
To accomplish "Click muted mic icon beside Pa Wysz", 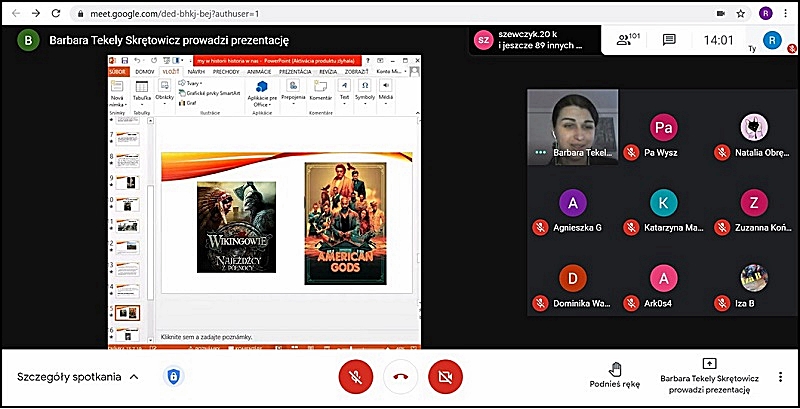I will pyautogui.click(x=631, y=152).
